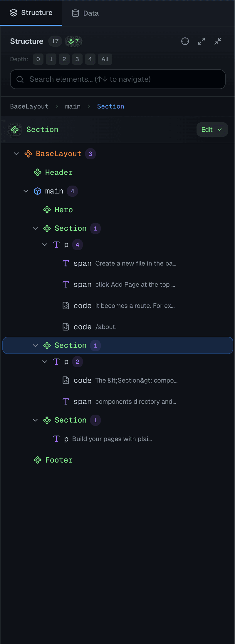This screenshot has width=235, height=644.
Task: Click the collapse-all arrows icon
Action: click(218, 41)
